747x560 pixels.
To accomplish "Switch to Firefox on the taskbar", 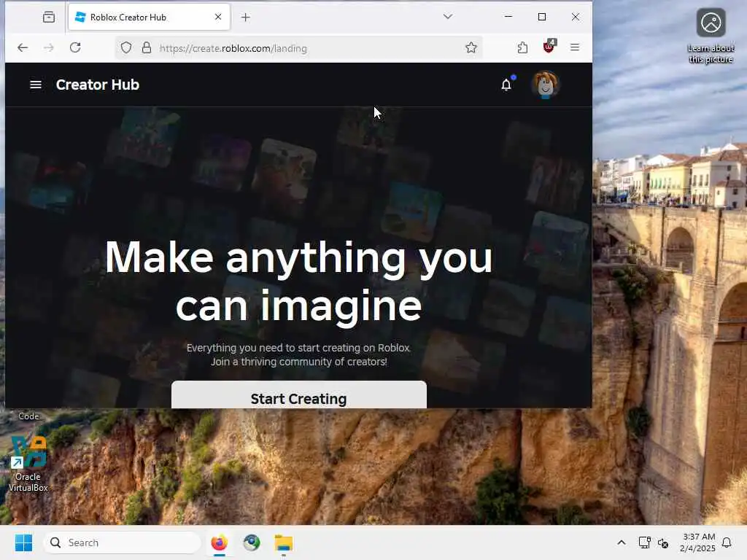I will 219,542.
